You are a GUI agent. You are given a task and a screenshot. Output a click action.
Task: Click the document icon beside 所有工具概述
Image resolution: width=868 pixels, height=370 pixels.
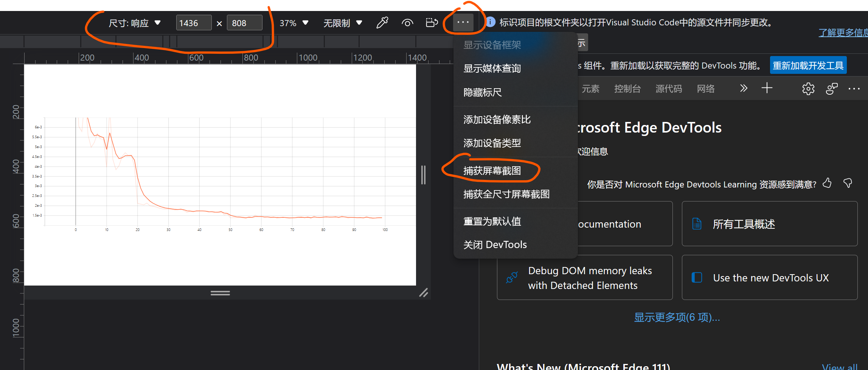click(x=697, y=224)
